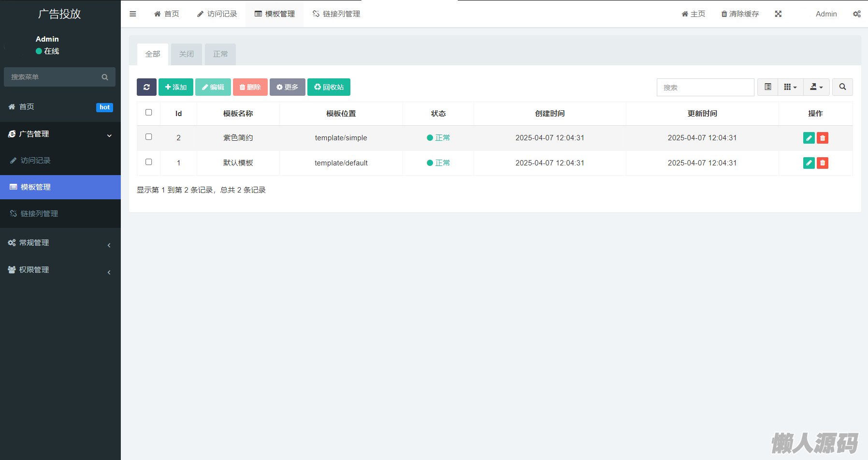Open settings gears icon at top right
Image resolution: width=868 pixels, height=460 pixels.
[856, 14]
